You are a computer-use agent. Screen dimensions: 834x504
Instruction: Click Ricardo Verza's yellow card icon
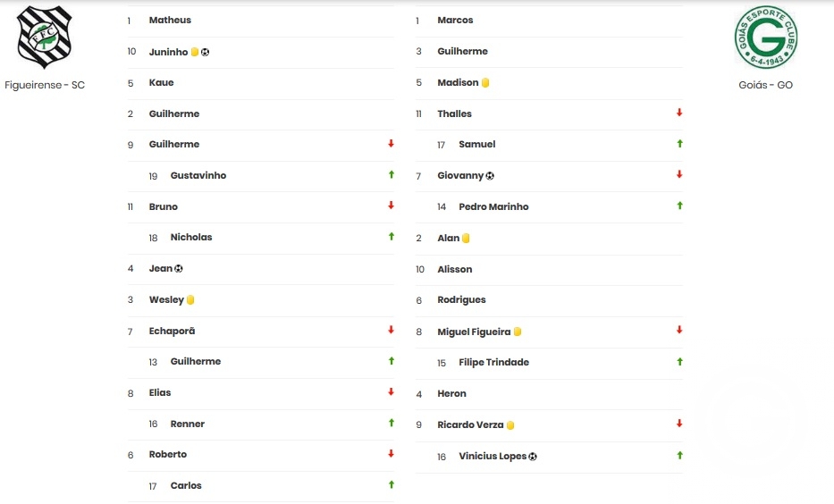pos(510,425)
